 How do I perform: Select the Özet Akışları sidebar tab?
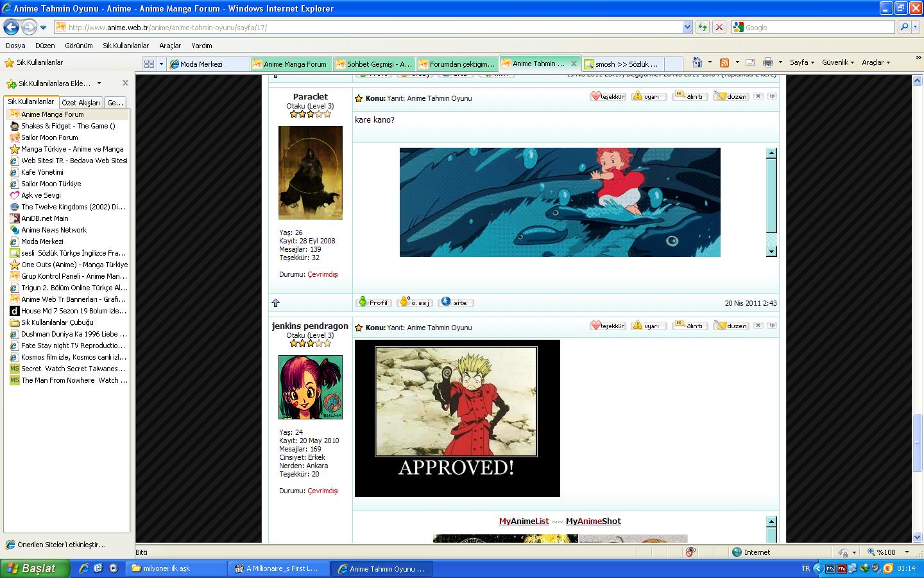tap(81, 103)
